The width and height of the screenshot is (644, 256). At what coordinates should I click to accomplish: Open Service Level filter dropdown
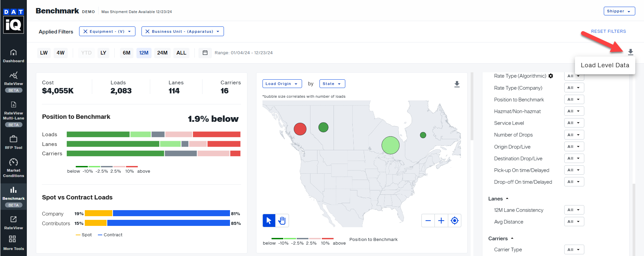pyautogui.click(x=574, y=123)
